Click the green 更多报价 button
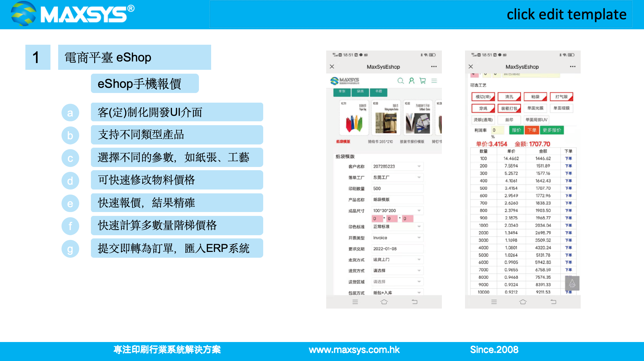644x361 pixels. tap(552, 130)
